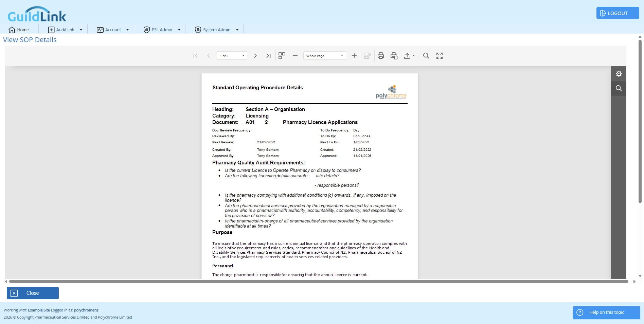Click the 'View SOP Details' heading
644x324 pixels.
pos(30,40)
